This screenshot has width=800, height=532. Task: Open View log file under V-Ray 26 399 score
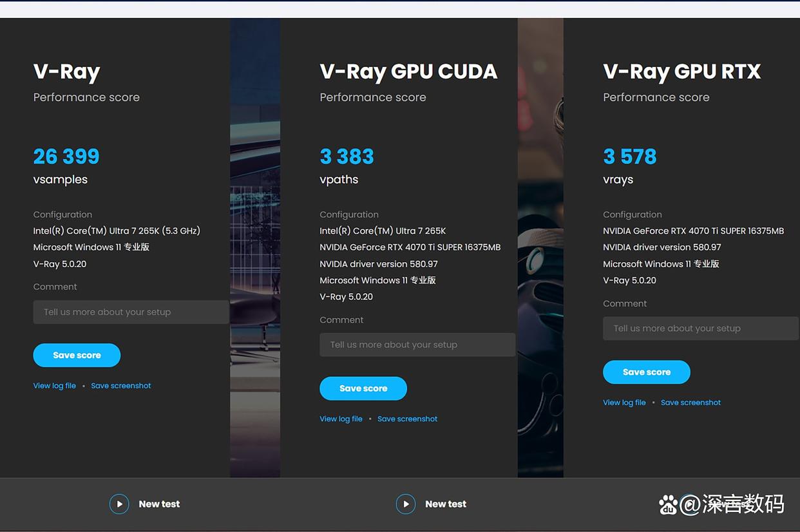pos(55,386)
